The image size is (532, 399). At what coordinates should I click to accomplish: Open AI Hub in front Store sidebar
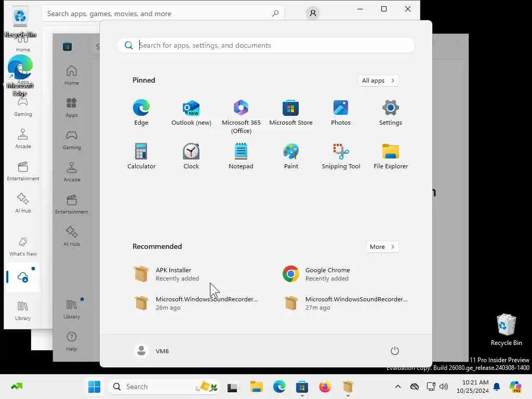[23, 203]
